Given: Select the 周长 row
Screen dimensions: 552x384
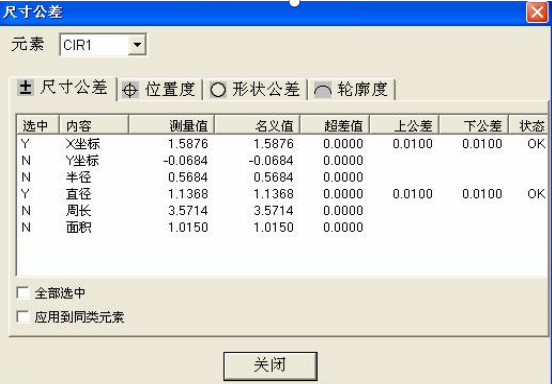Looking at the screenshot, I should click(282, 211).
